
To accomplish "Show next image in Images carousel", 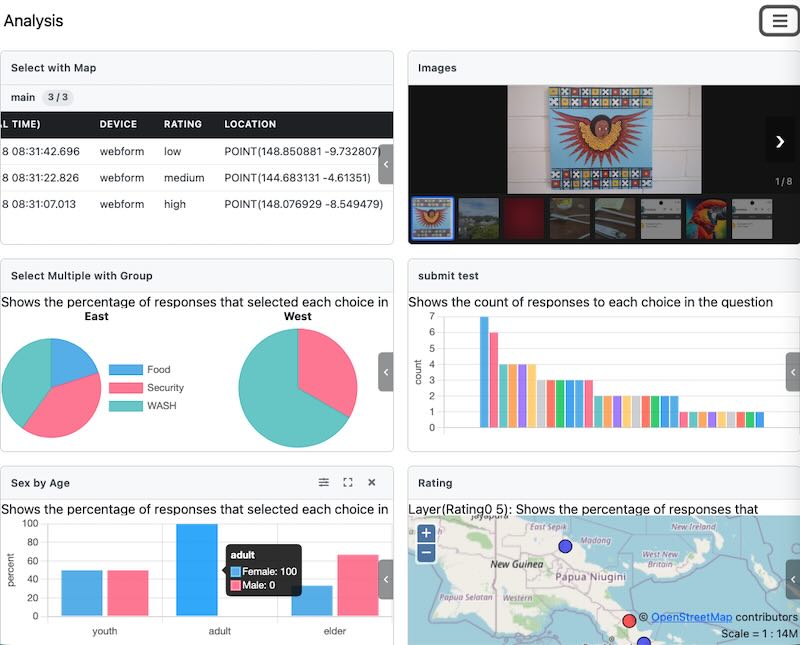I will [x=780, y=141].
